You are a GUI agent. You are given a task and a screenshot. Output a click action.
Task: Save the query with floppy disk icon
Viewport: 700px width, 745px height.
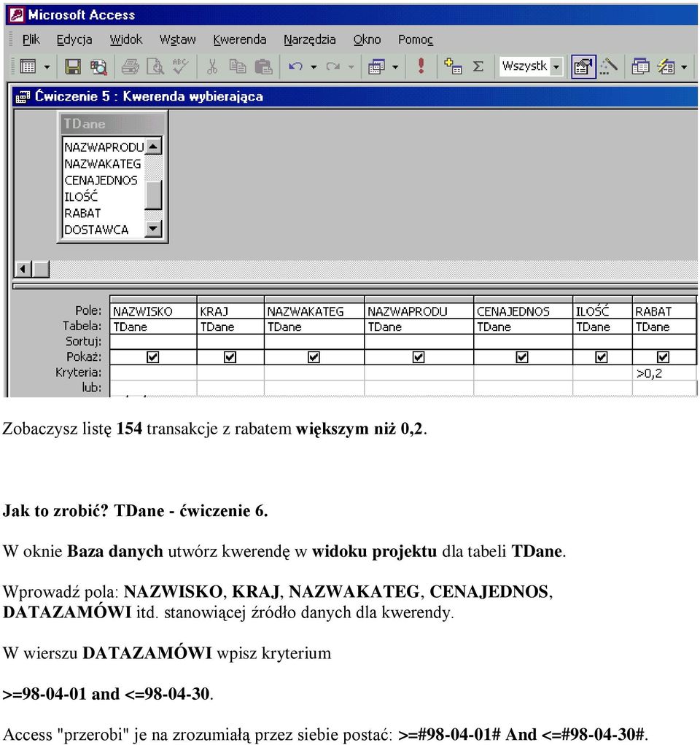73,66
